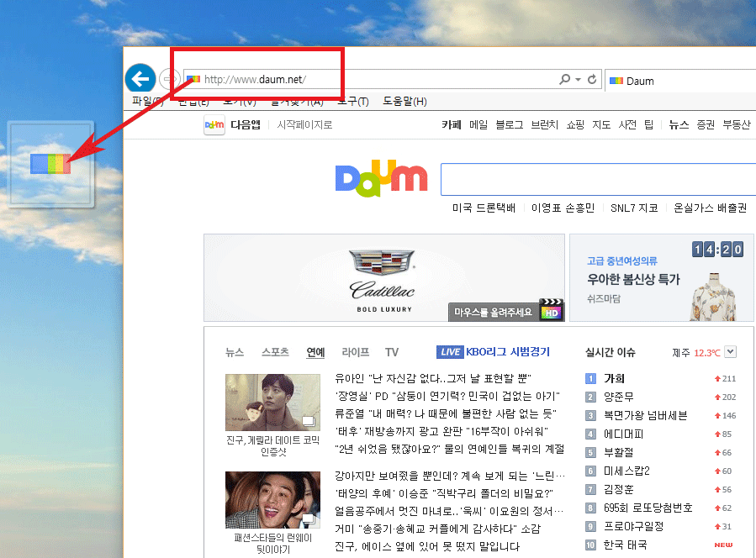Open headline 류준열 내 매력
The image size is (756, 558).
coord(446,414)
